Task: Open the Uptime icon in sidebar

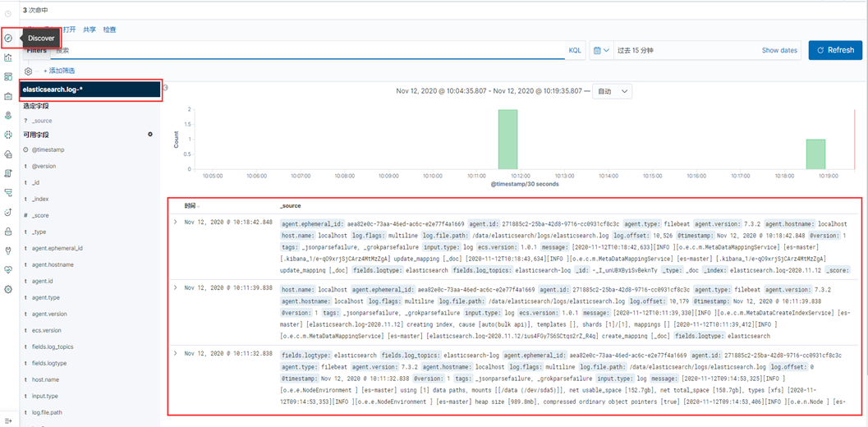Action: (8, 212)
